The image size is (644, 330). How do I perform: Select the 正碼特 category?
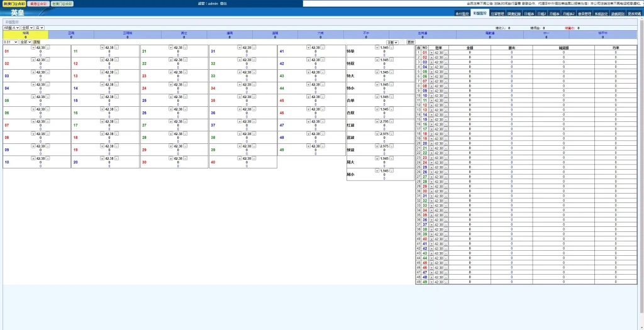tap(127, 35)
